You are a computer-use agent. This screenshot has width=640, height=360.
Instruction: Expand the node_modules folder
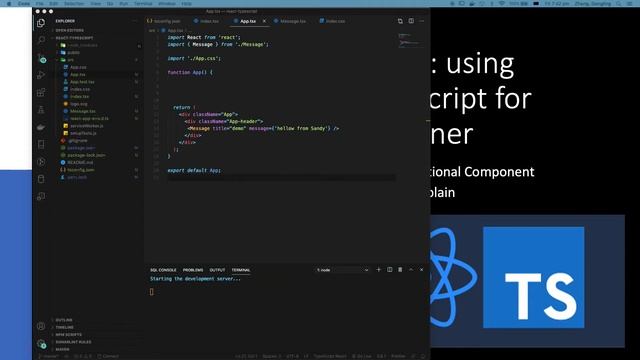coord(82,45)
